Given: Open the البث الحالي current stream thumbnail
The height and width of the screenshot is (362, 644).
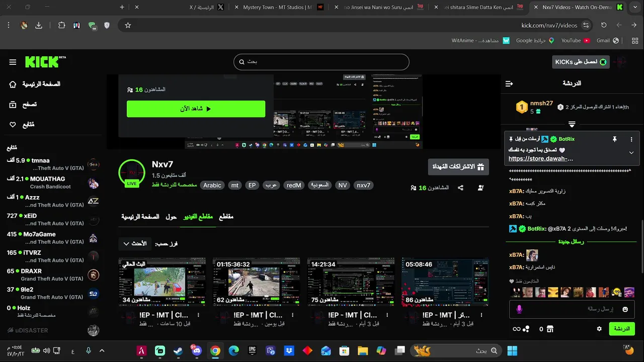Looking at the screenshot, I should (x=162, y=282).
